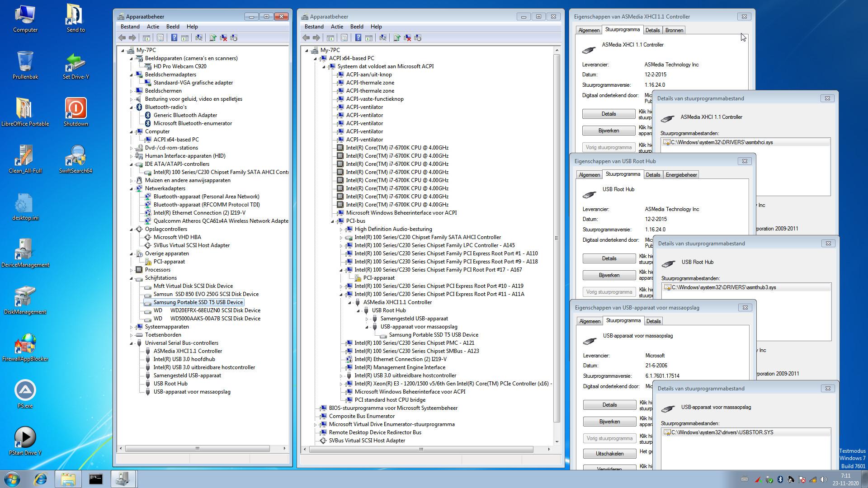Image resolution: width=868 pixels, height=488 pixels.
Task: Click the back arrow in middle Apparaatbeheer toolbar
Action: click(x=306, y=38)
